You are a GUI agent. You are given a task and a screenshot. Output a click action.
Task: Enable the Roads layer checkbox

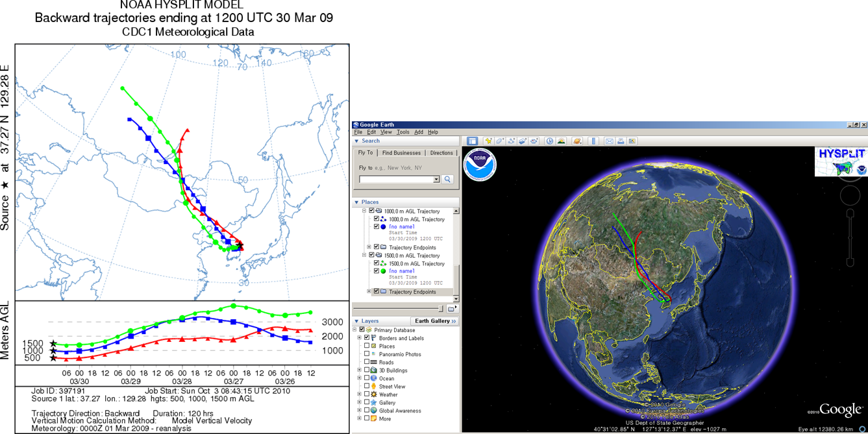pyautogui.click(x=367, y=362)
